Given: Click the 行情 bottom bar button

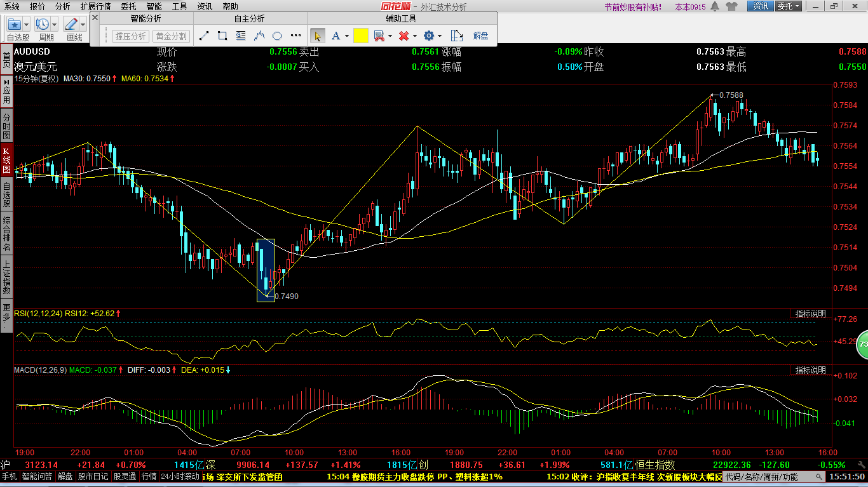Looking at the screenshot, I should coord(149,477).
